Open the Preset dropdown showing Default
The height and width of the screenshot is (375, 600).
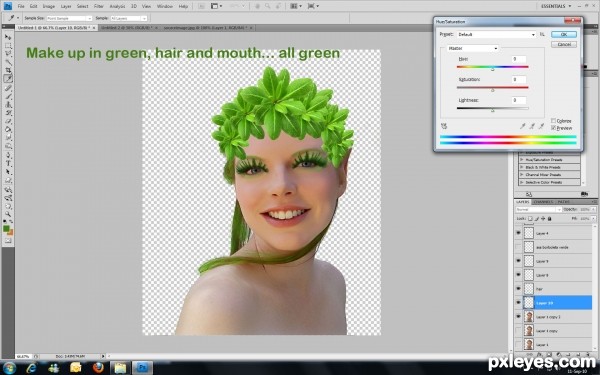tap(496, 34)
